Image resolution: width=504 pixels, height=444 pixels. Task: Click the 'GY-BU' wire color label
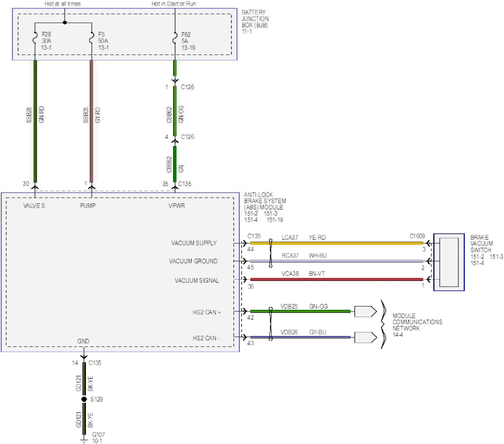pyautogui.click(x=318, y=332)
